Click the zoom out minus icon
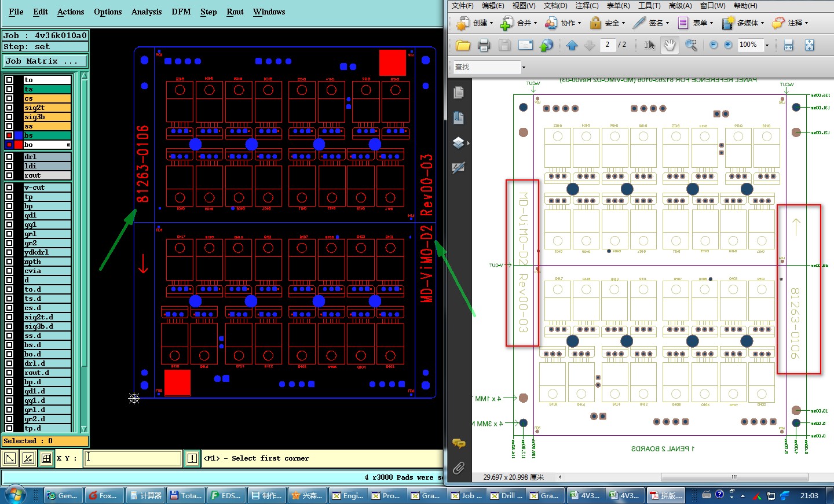Screen dimensions: 834x504 coord(714,45)
